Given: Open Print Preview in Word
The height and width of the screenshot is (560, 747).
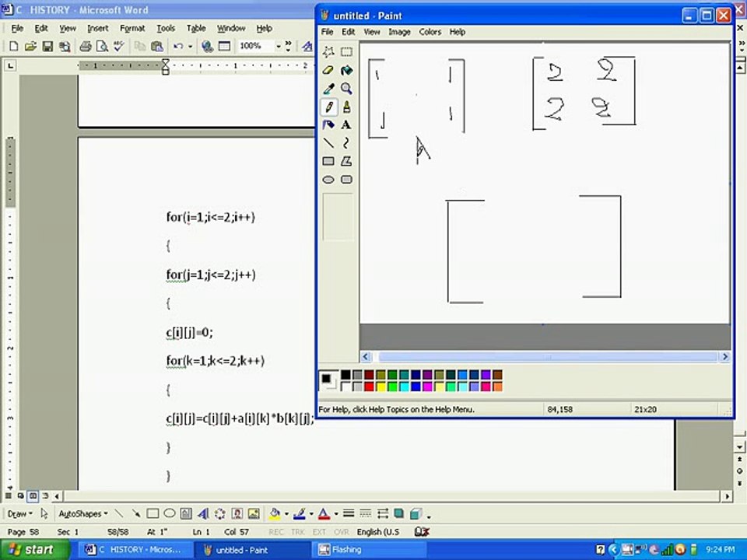Looking at the screenshot, I should (x=102, y=46).
